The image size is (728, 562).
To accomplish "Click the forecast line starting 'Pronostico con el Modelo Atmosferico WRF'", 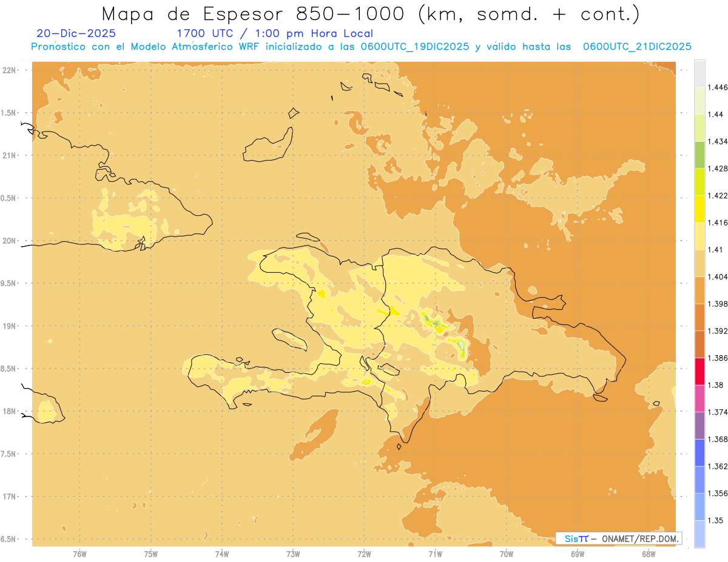I will (x=361, y=46).
